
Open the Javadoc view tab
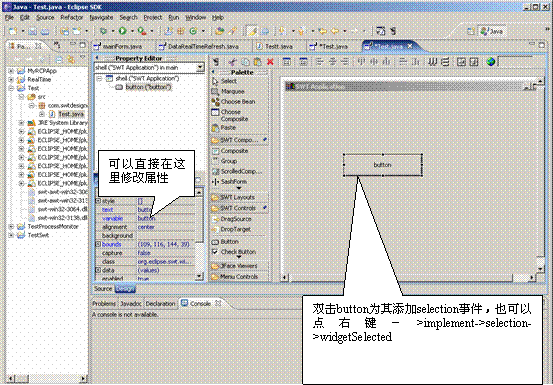click(x=130, y=304)
